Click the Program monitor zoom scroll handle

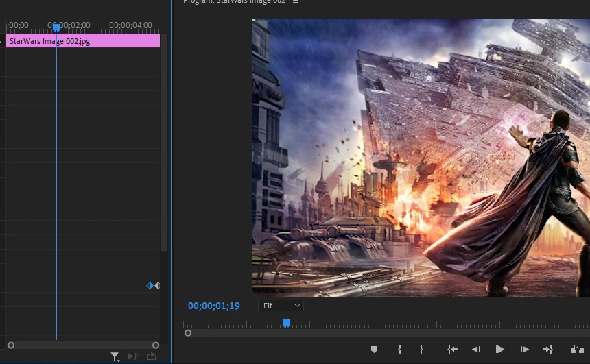[x=188, y=332]
